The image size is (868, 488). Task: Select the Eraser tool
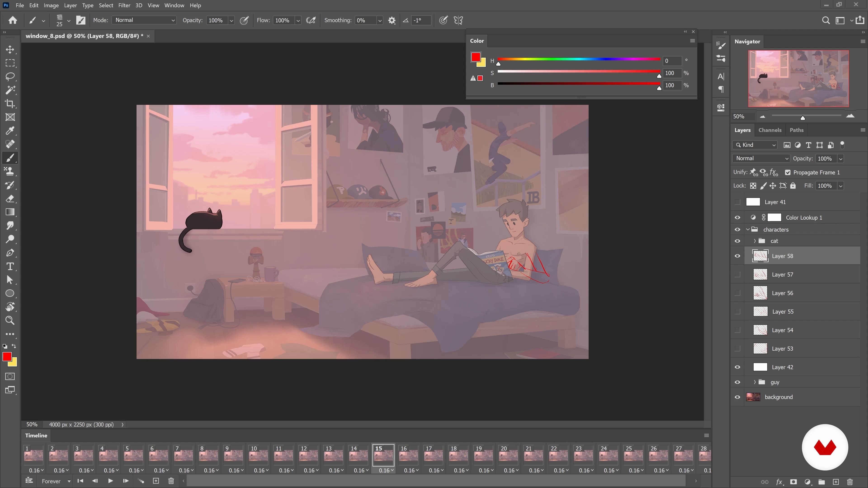[x=10, y=199]
